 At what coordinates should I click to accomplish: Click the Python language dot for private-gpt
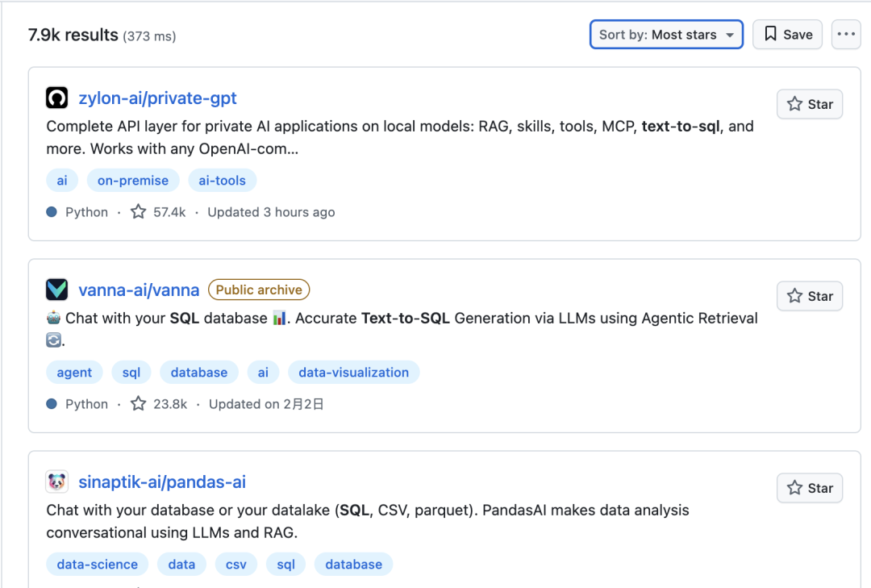[x=52, y=212]
